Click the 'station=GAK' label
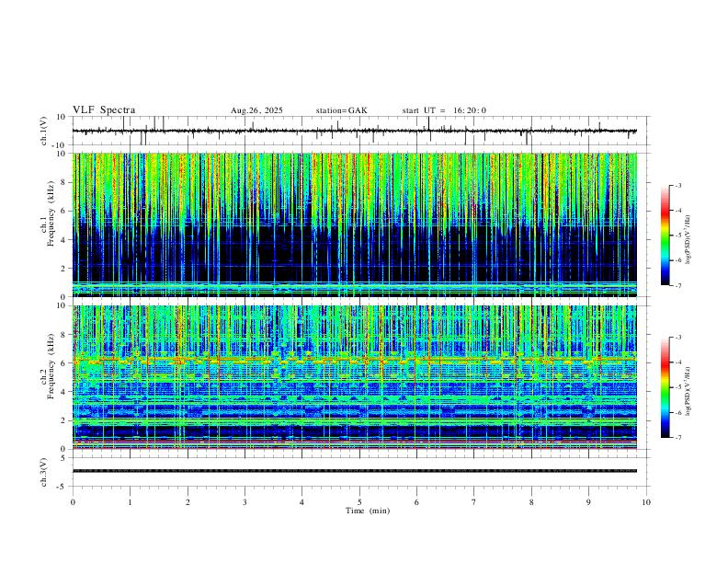This screenshot has height=563, width=728. (342, 110)
